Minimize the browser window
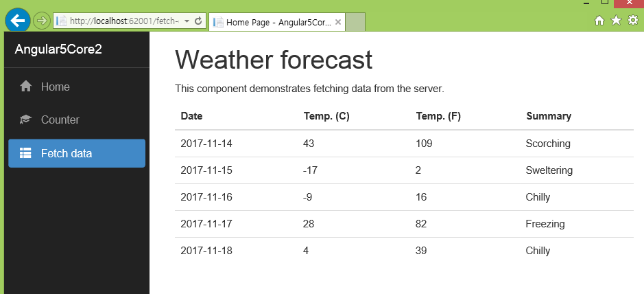 click(x=585, y=3)
